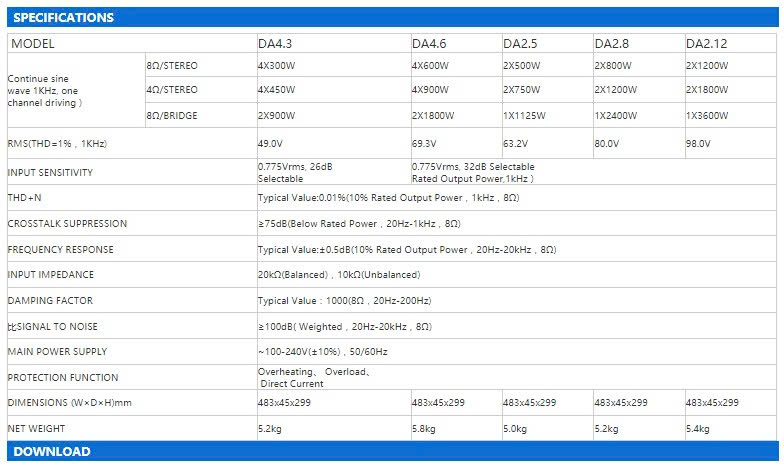The width and height of the screenshot is (784, 465).
Task: Select the FREQUENCY RESPONSE row label
Action: click(x=60, y=250)
